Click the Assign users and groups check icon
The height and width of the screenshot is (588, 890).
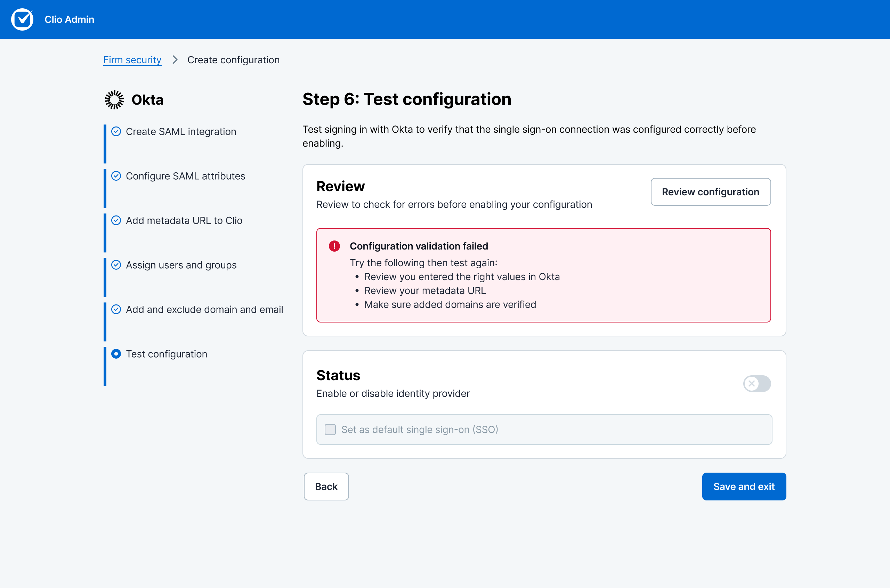(116, 265)
